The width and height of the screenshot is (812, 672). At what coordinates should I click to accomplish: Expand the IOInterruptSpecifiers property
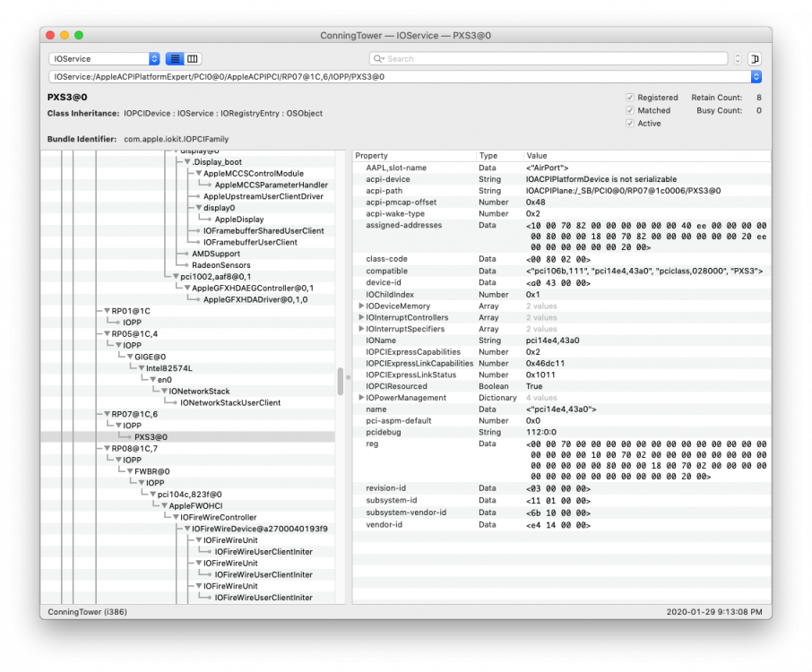(x=361, y=329)
